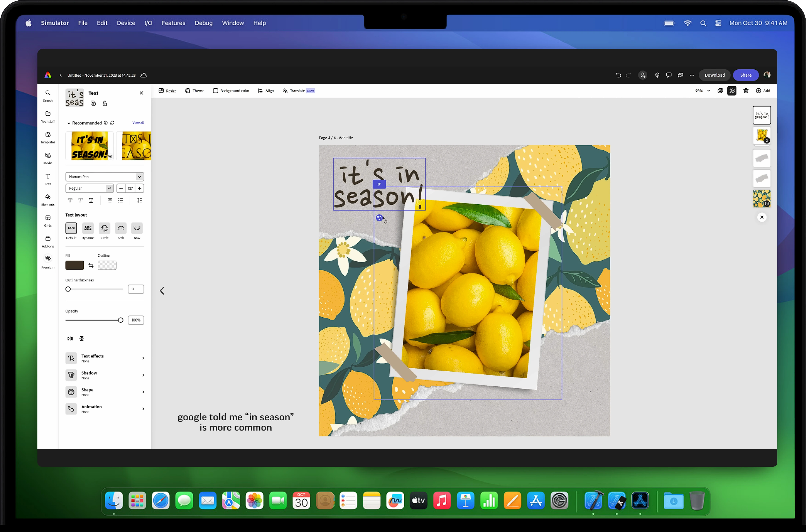The width and height of the screenshot is (806, 532).
Task: Open Add-ons in the sidebar
Action: click(48, 241)
